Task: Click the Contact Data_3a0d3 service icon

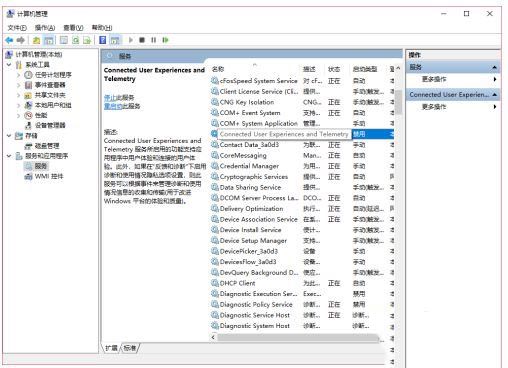Action: point(215,145)
